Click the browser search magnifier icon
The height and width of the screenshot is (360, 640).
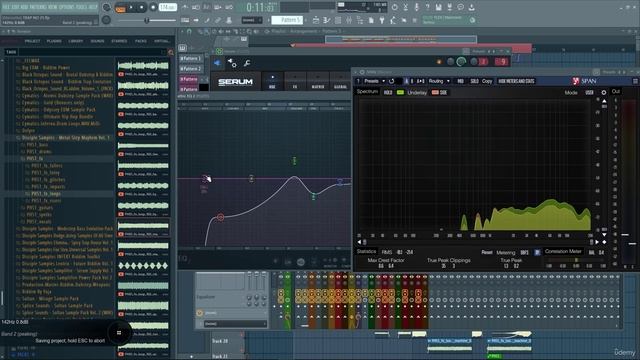[171, 52]
